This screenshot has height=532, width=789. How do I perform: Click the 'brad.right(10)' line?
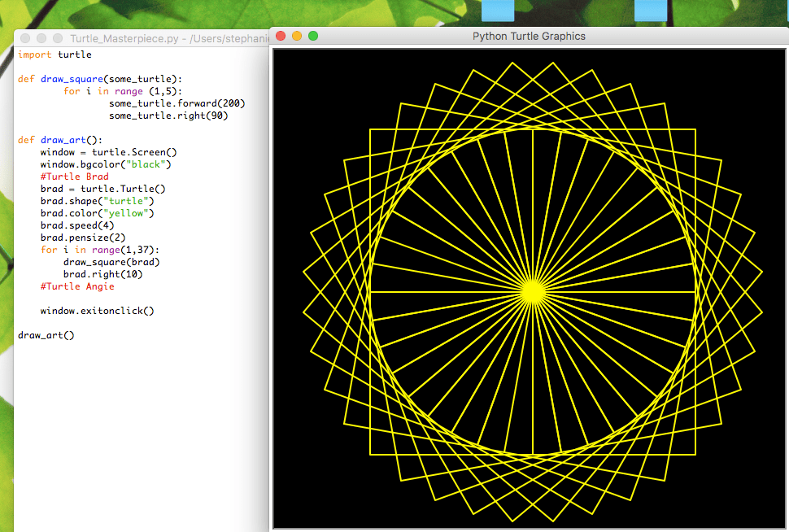point(103,274)
